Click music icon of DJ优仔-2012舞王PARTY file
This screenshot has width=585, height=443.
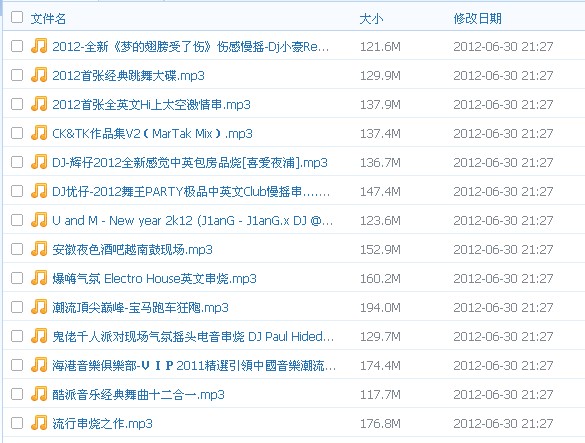click(39, 191)
